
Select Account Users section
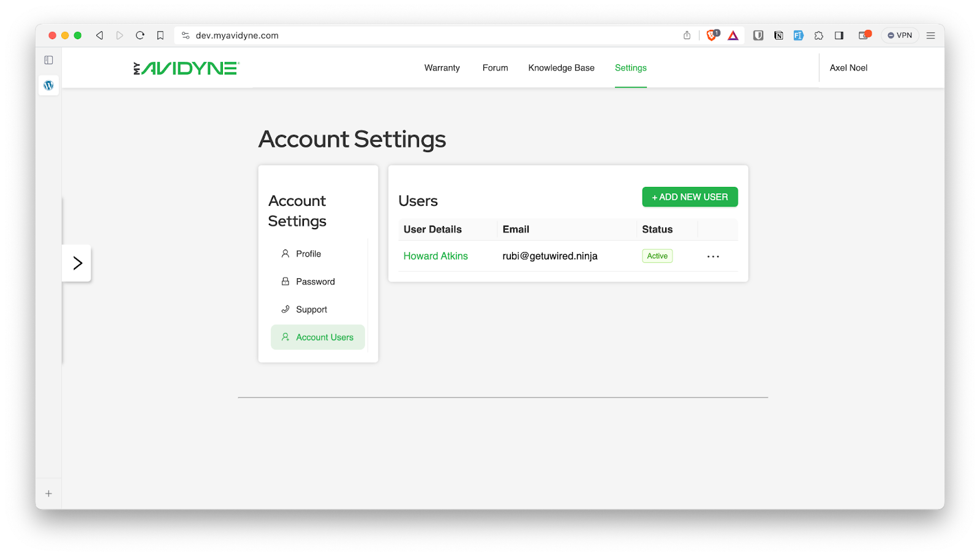coord(318,337)
